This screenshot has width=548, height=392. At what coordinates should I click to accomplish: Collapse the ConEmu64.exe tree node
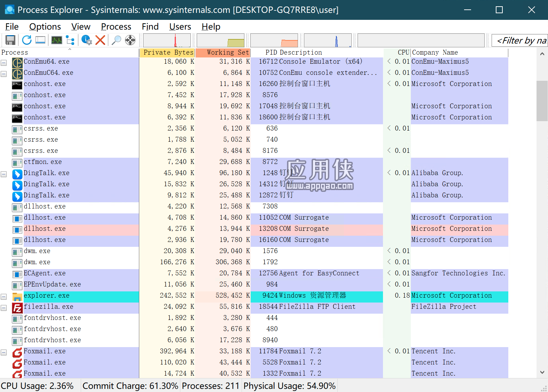tap(4, 63)
